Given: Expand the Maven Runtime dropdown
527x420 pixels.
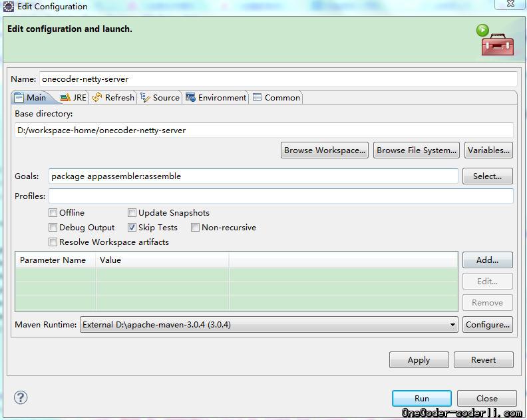Looking at the screenshot, I should 452,325.
